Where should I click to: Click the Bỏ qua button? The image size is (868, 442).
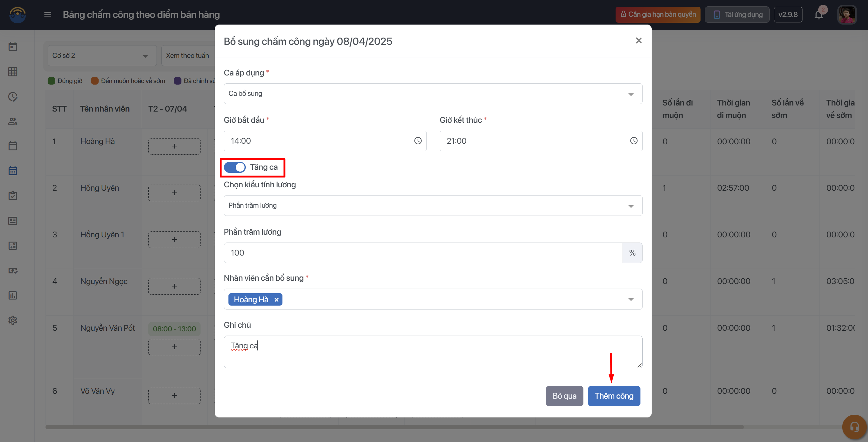[x=564, y=396]
